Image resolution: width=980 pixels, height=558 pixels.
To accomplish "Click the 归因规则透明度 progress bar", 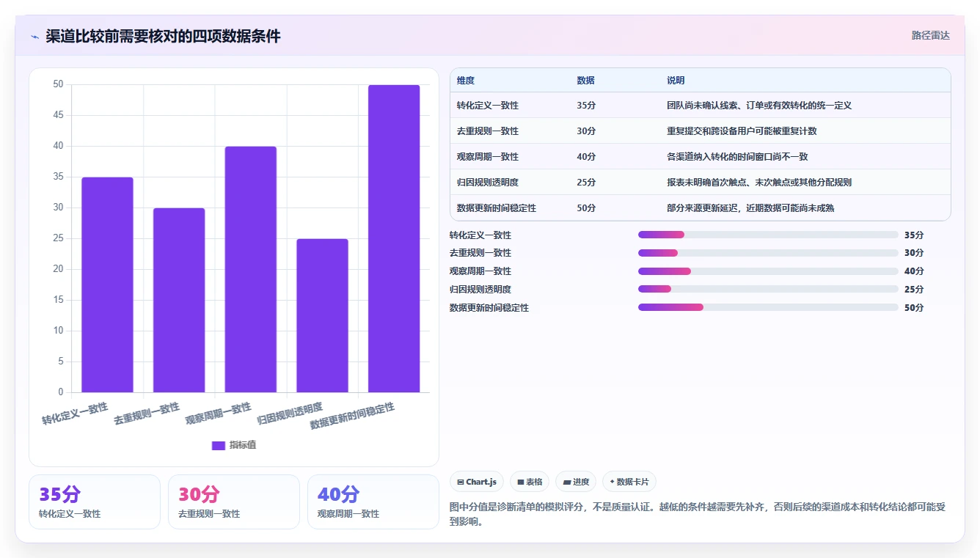I will (768, 289).
